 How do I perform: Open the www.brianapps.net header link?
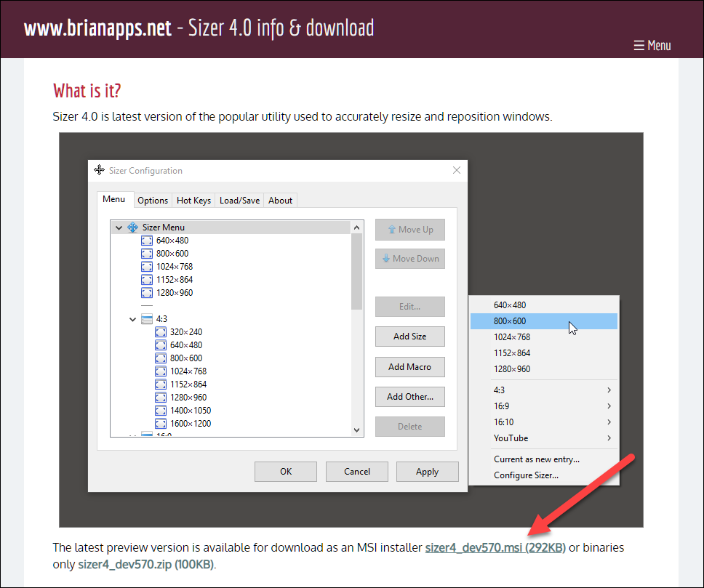[x=98, y=28]
